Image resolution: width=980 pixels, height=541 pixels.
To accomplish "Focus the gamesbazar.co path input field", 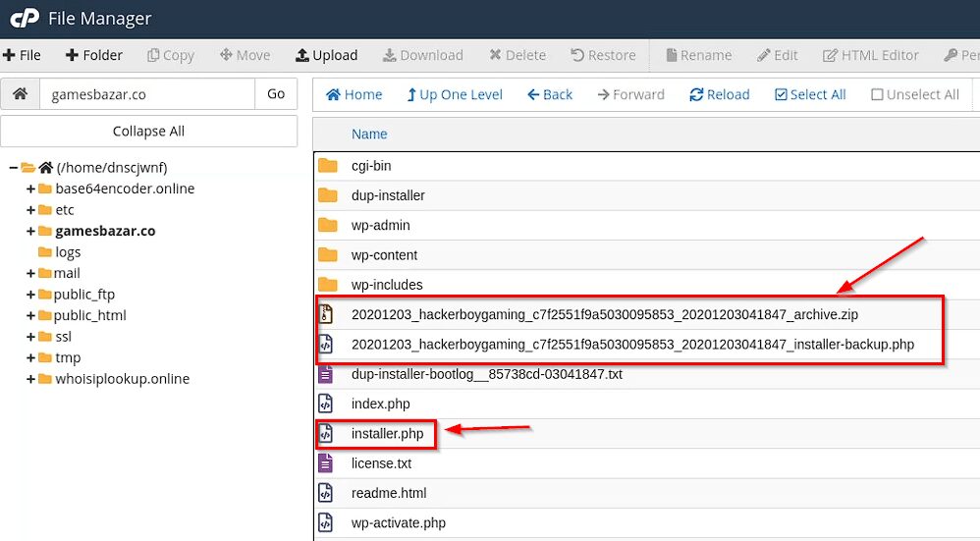I will (x=147, y=93).
